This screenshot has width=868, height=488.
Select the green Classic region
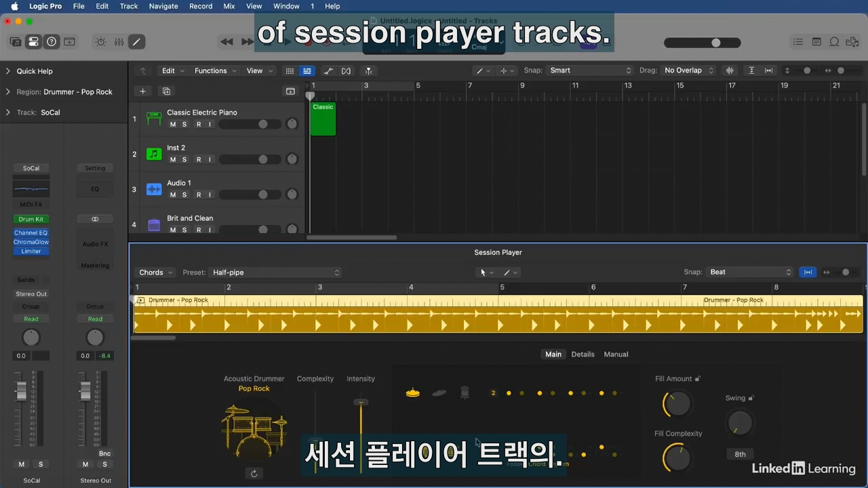coord(323,119)
